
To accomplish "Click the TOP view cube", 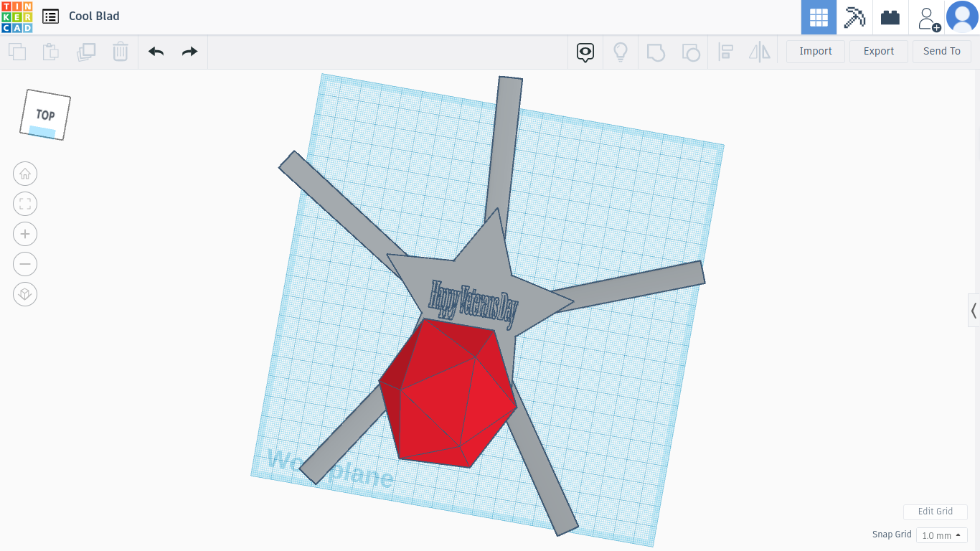I will [x=45, y=115].
